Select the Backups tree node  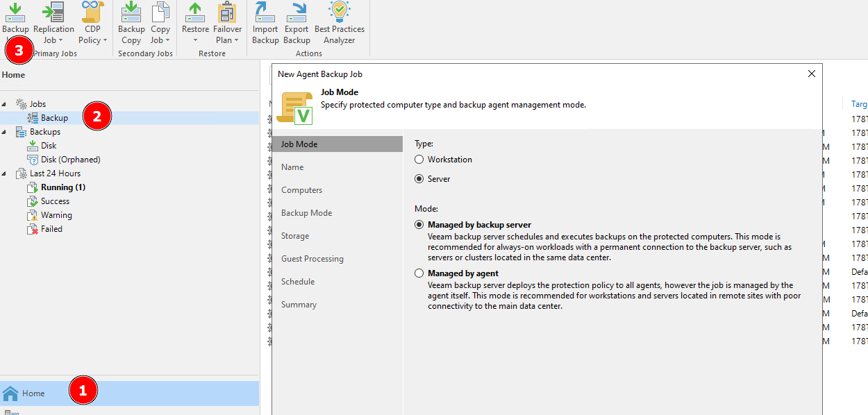pos(44,132)
